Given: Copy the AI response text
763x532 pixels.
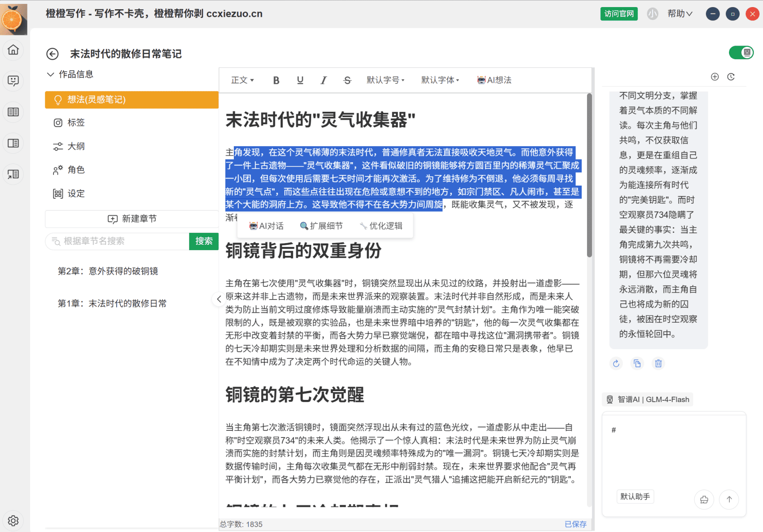Looking at the screenshot, I should coord(637,363).
